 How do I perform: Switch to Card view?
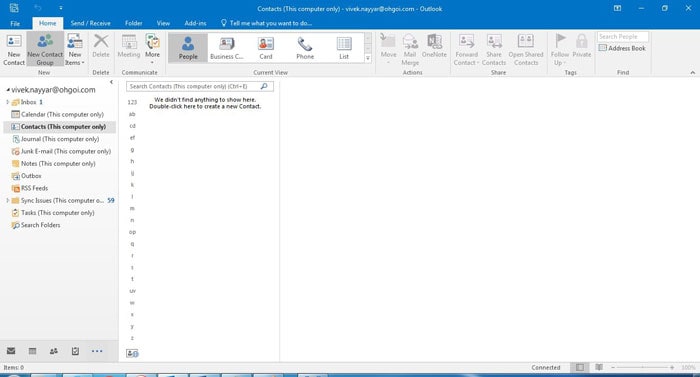(x=266, y=47)
